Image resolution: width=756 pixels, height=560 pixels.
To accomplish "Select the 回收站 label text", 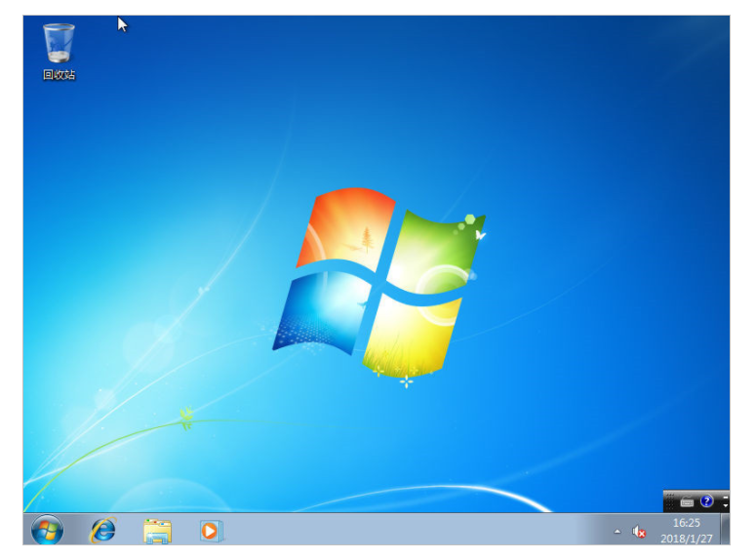I will (59, 75).
